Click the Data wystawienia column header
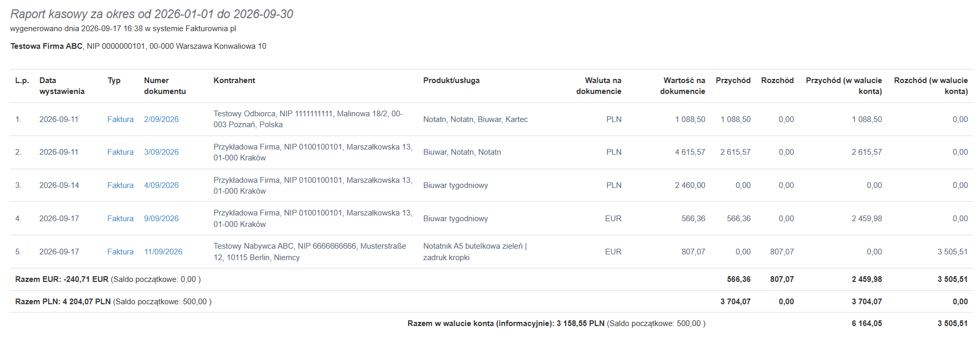The width and height of the screenshot is (980, 338). tap(62, 86)
